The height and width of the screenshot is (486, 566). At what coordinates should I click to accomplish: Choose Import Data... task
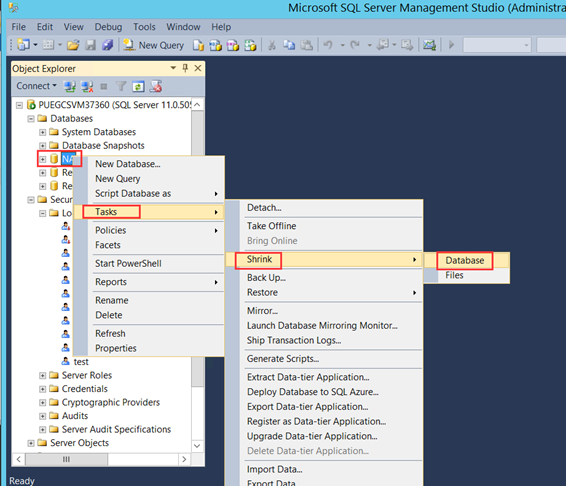pos(324,469)
